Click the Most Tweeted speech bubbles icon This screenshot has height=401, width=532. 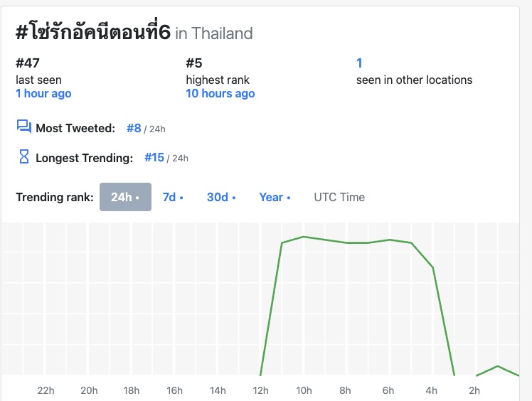(x=24, y=127)
